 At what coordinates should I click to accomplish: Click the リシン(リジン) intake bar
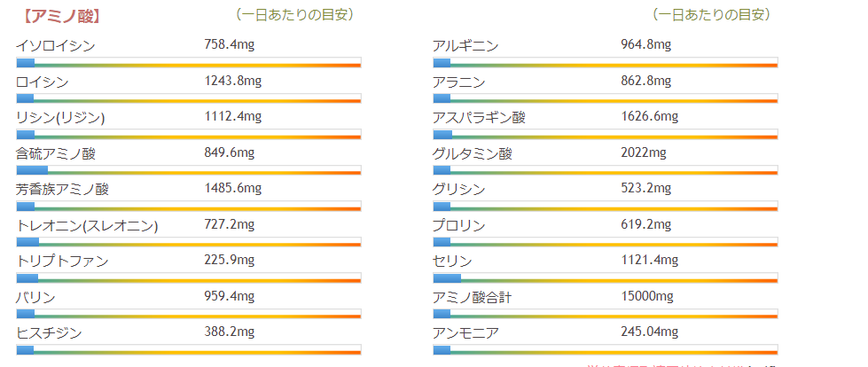[188, 135]
